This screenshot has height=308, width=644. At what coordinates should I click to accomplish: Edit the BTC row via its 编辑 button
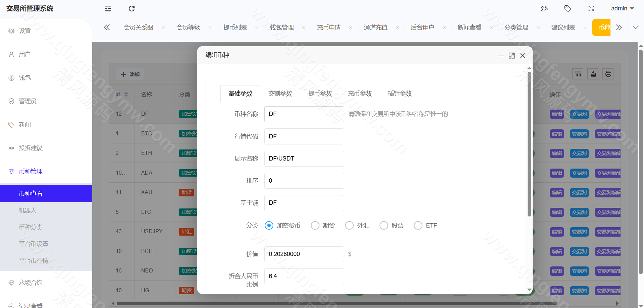557,133
